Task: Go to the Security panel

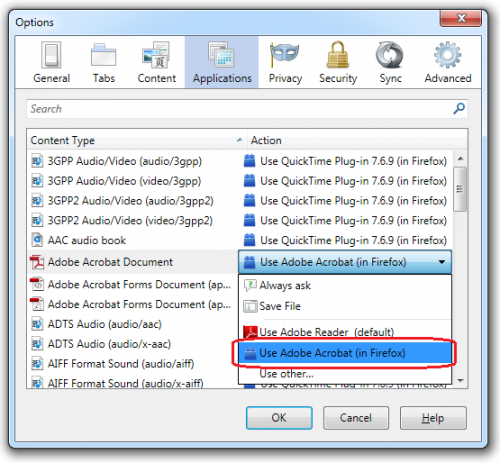Action: pyautogui.click(x=338, y=62)
